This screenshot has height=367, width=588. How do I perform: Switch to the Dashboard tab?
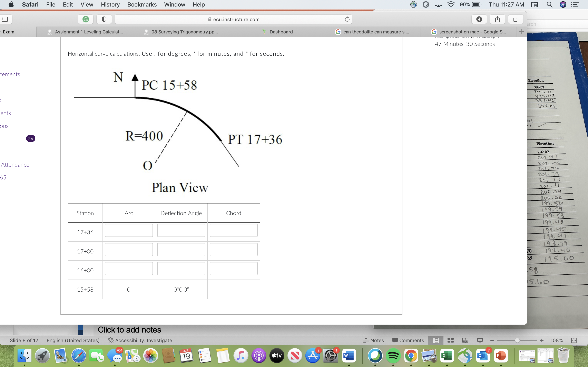pyautogui.click(x=281, y=32)
